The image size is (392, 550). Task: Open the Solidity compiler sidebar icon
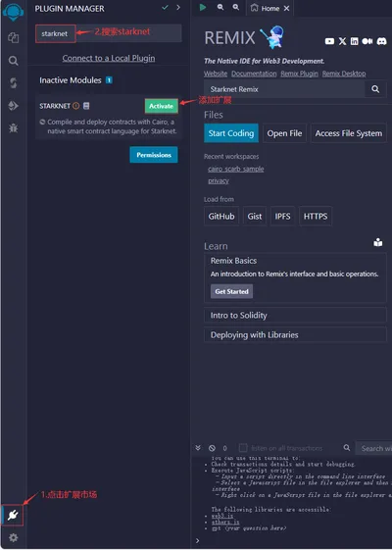(14, 83)
